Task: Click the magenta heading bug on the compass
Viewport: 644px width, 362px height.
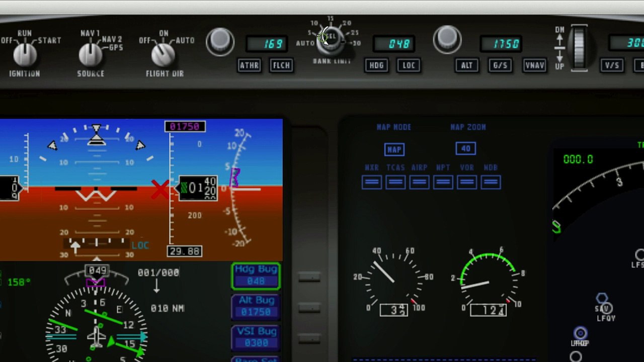Action: click(96, 283)
